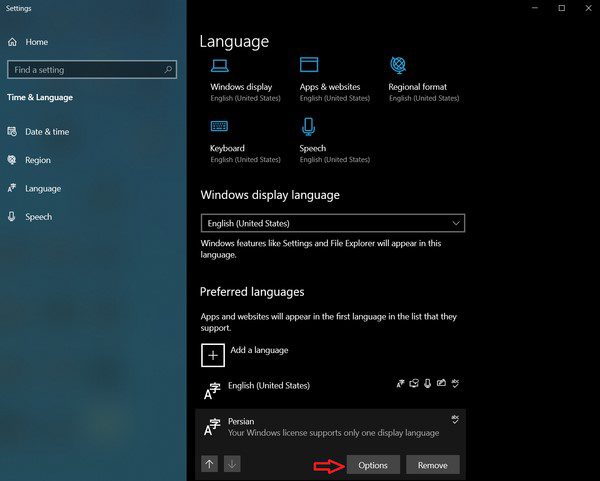This screenshot has width=600, height=481.
Task: Close the Settings window
Action: coord(589,8)
